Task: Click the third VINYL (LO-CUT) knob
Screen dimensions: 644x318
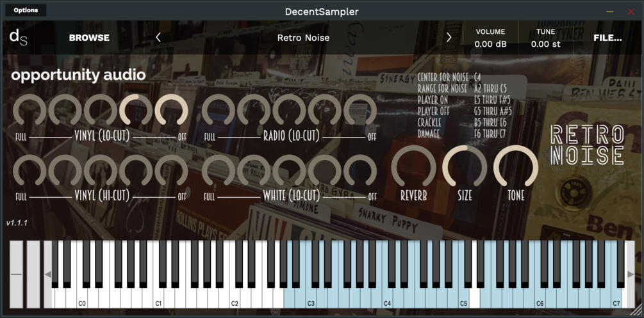Action: pyautogui.click(x=101, y=111)
